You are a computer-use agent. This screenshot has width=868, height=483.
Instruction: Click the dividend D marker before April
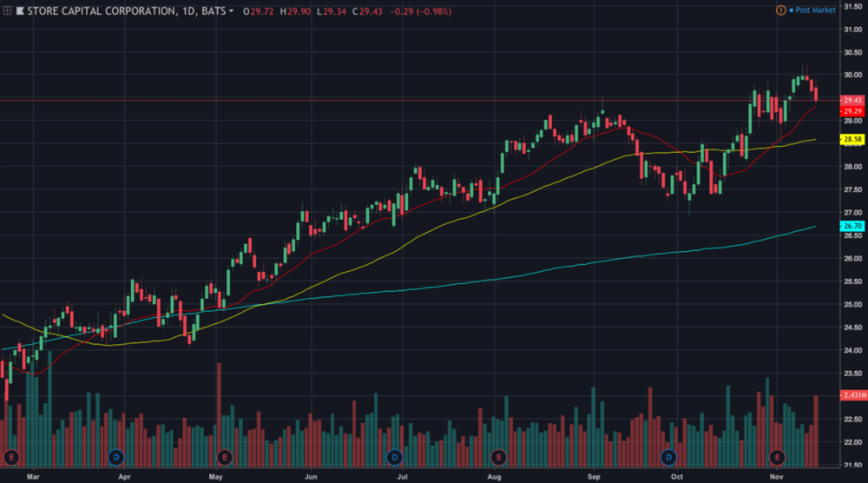coord(117,456)
